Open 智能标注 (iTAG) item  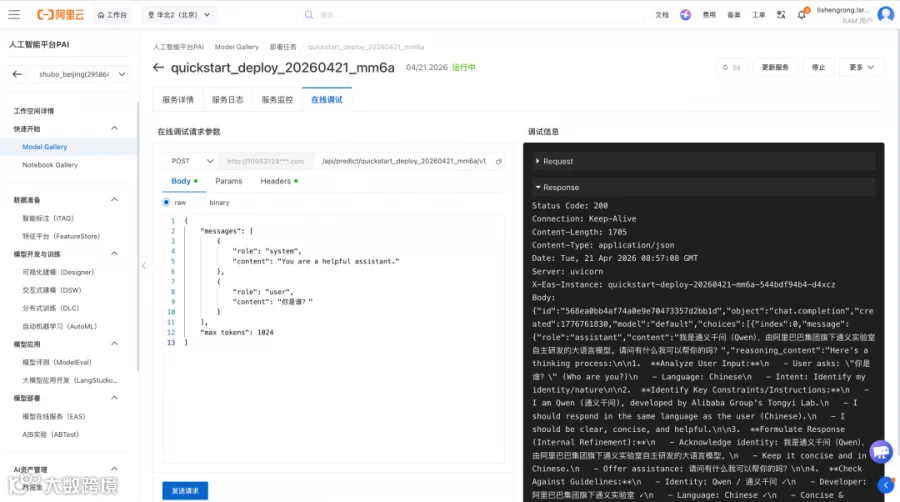click(x=48, y=218)
